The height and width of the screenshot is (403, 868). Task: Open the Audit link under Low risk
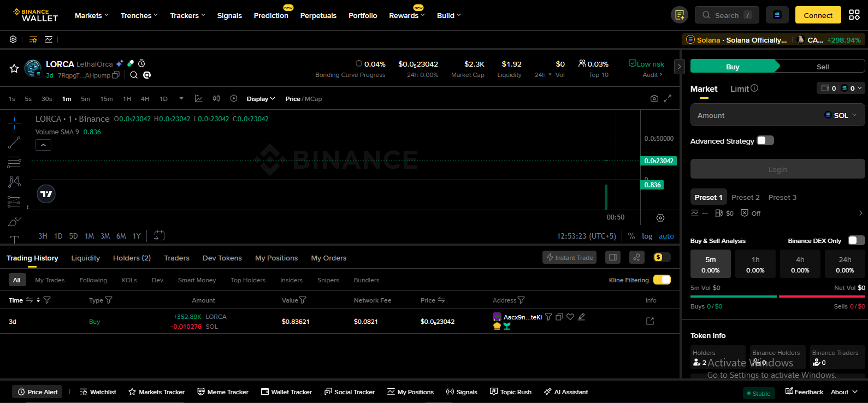pos(652,75)
